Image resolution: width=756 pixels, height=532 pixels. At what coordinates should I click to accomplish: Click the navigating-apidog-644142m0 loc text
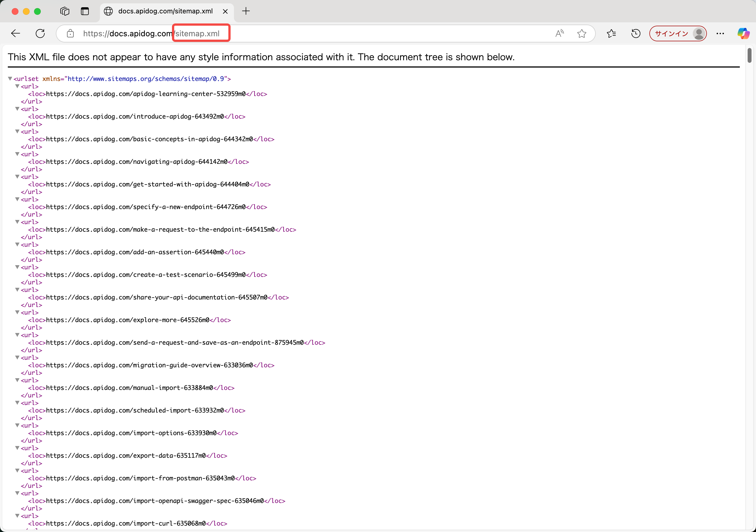click(x=137, y=162)
